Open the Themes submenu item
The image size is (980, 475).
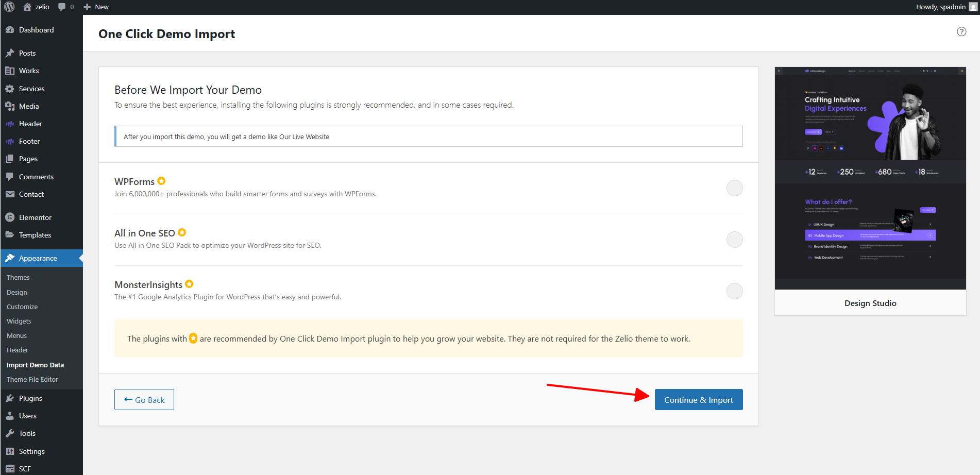click(x=18, y=277)
